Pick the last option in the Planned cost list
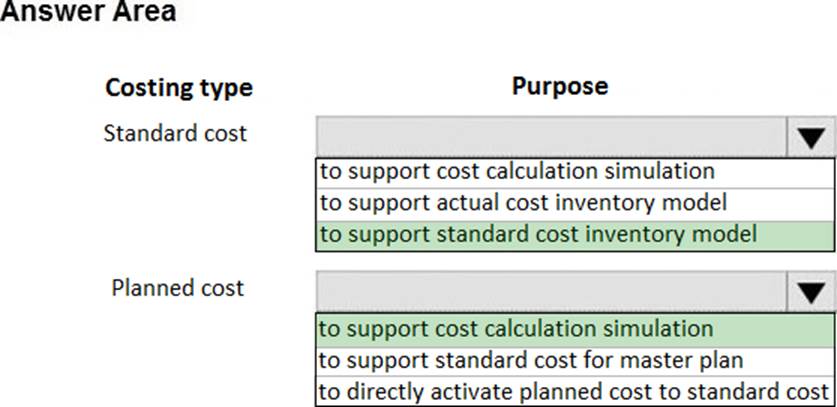This screenshot has width=837, height=407. [574, 390]
